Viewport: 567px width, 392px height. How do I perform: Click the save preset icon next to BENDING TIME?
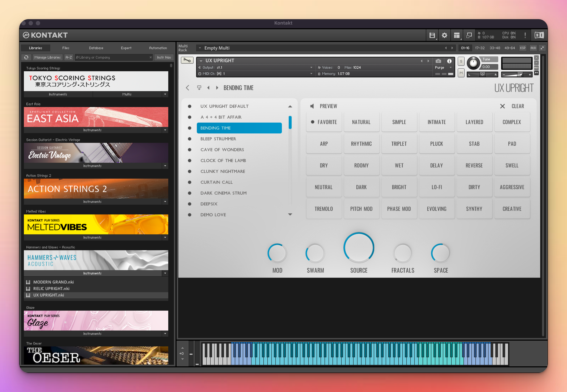(x=199, y=88)
